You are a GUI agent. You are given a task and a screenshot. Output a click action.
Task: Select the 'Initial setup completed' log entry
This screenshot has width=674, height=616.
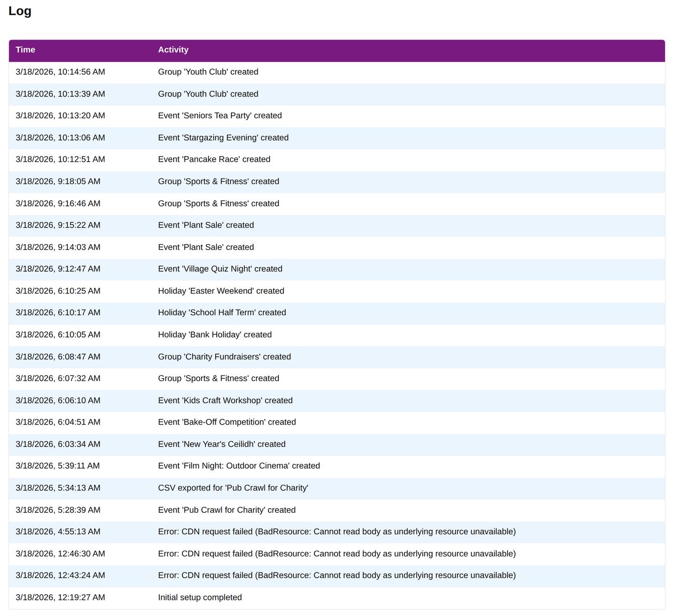[200, 597]
